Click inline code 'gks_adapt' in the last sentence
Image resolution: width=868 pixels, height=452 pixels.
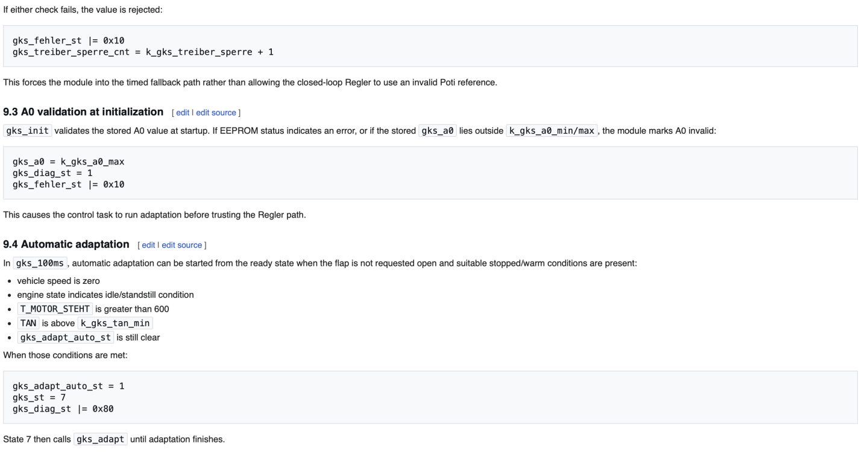[x=101, y=439]
